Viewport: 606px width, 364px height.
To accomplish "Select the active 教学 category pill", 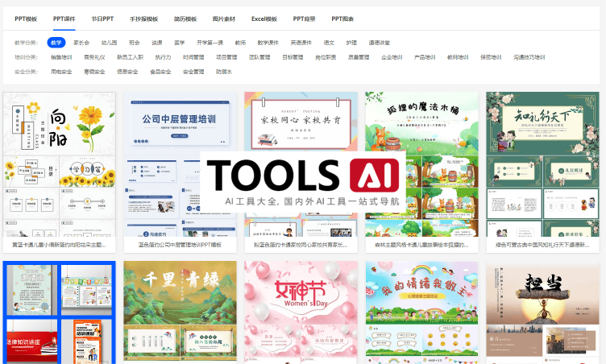I will [56, 43].
